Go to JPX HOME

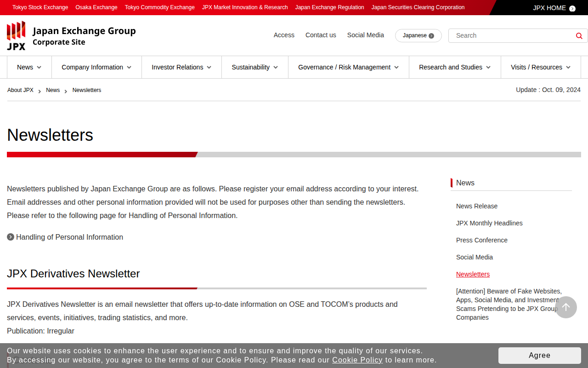[554, 8]
